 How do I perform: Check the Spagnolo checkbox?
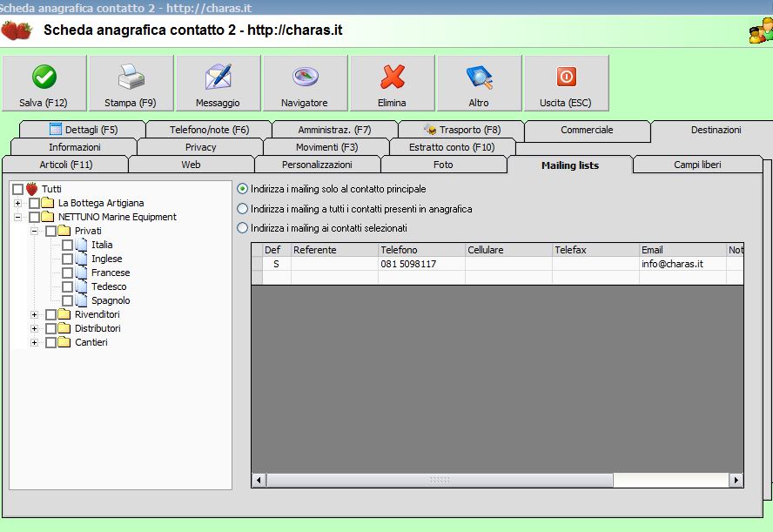point(68,300)
